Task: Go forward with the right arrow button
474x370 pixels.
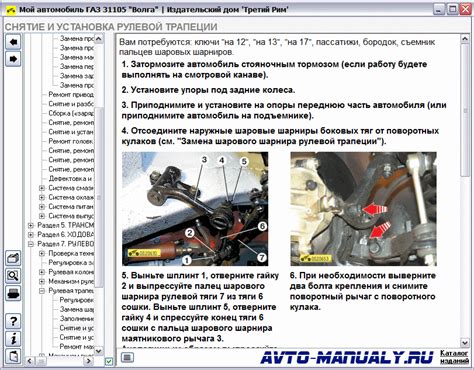Action: [13, 59]
